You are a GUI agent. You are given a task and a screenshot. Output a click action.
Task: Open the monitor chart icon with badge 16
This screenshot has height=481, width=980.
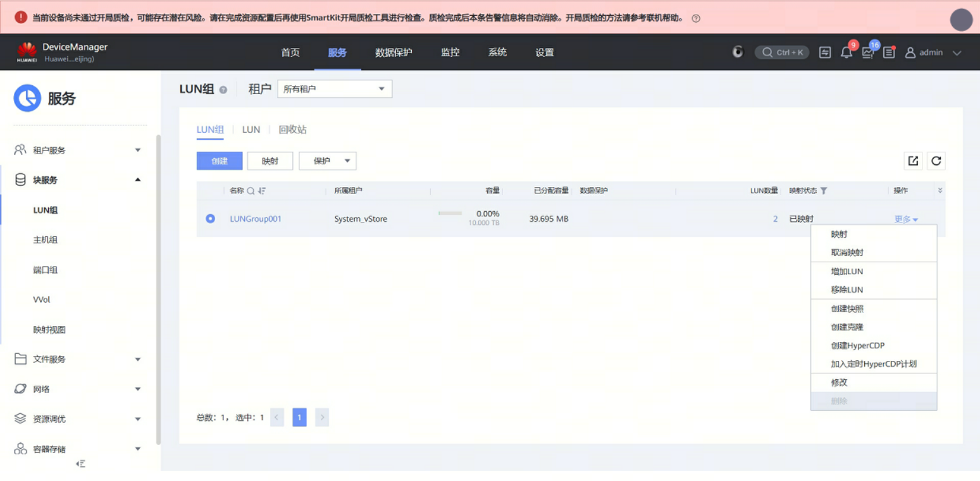coord(868,52)
